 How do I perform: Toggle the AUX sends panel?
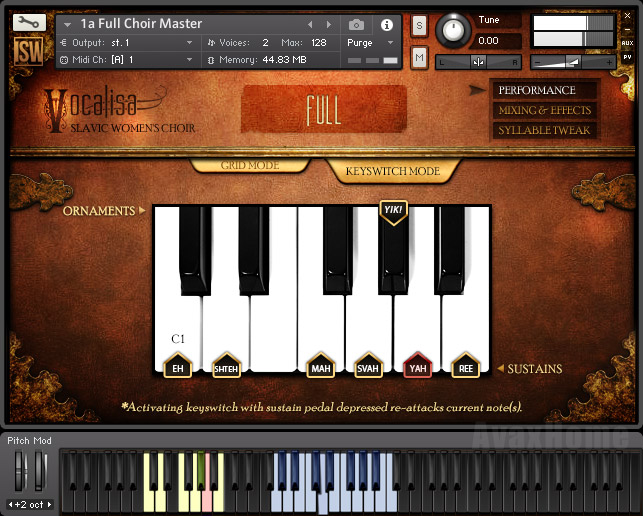click(x=627, y=43)
